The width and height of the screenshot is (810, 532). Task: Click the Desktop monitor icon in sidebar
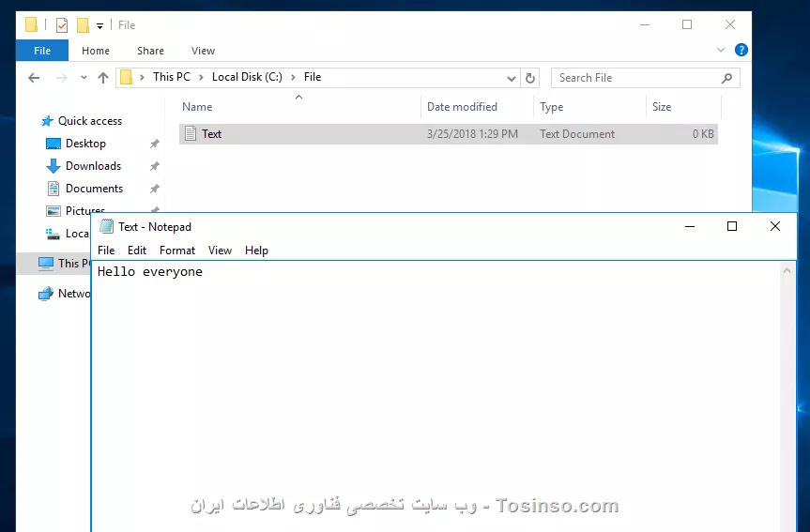click(53, 144)
